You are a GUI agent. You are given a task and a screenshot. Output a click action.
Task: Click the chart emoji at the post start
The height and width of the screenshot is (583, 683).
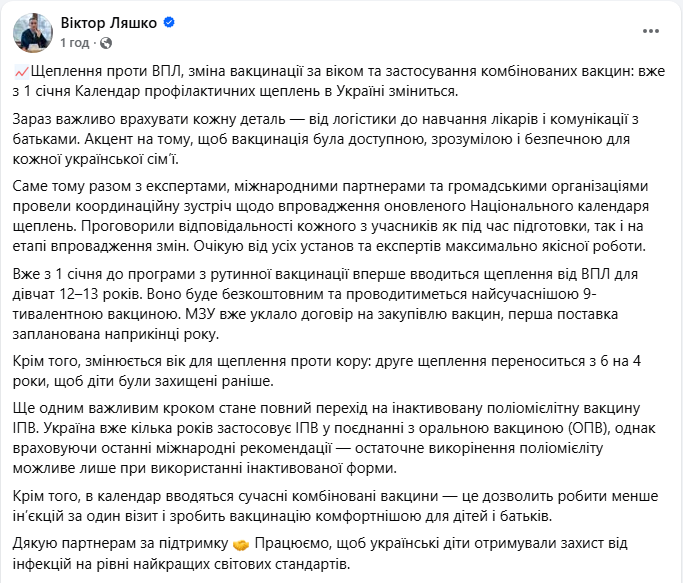coord(22,72)
